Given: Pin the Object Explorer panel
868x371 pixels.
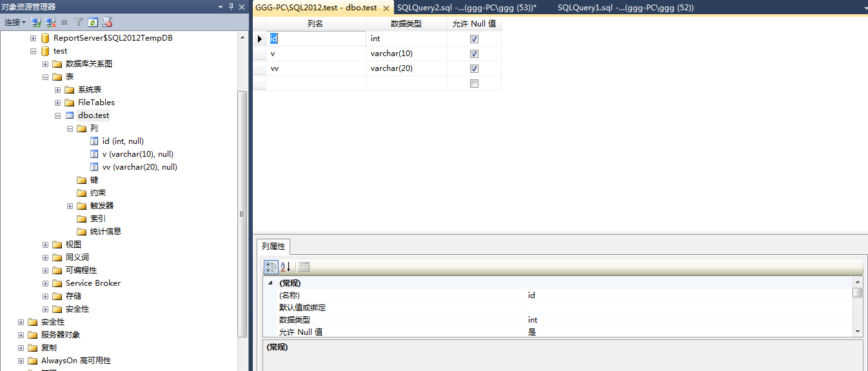Looking at the screenshot, I should 232,6.
